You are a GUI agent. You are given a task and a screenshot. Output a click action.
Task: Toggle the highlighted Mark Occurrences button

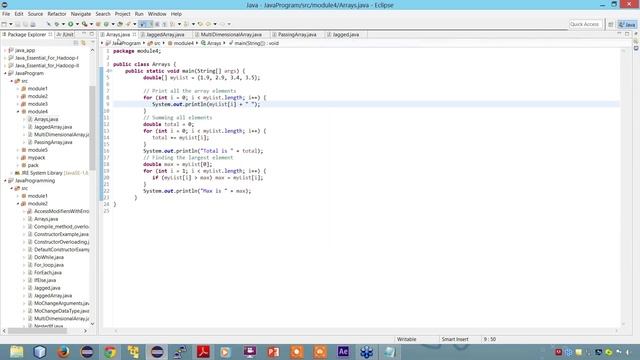pos(142,24)
